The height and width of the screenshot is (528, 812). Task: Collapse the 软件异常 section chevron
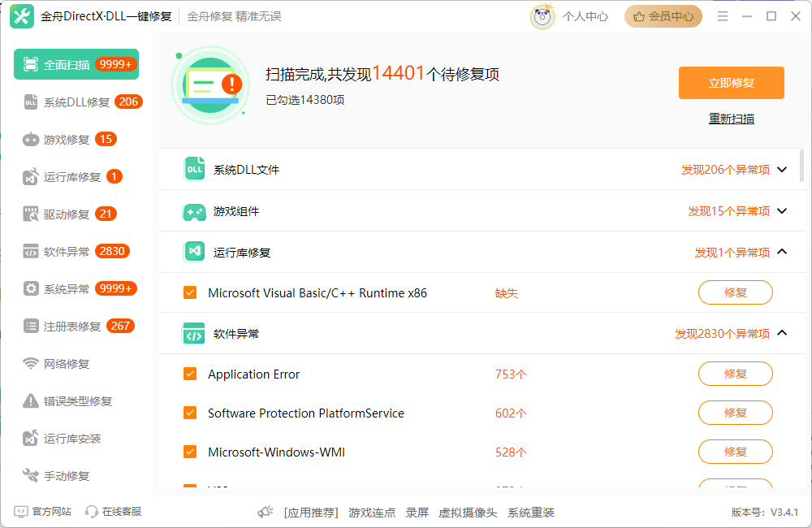click(783, 333)
